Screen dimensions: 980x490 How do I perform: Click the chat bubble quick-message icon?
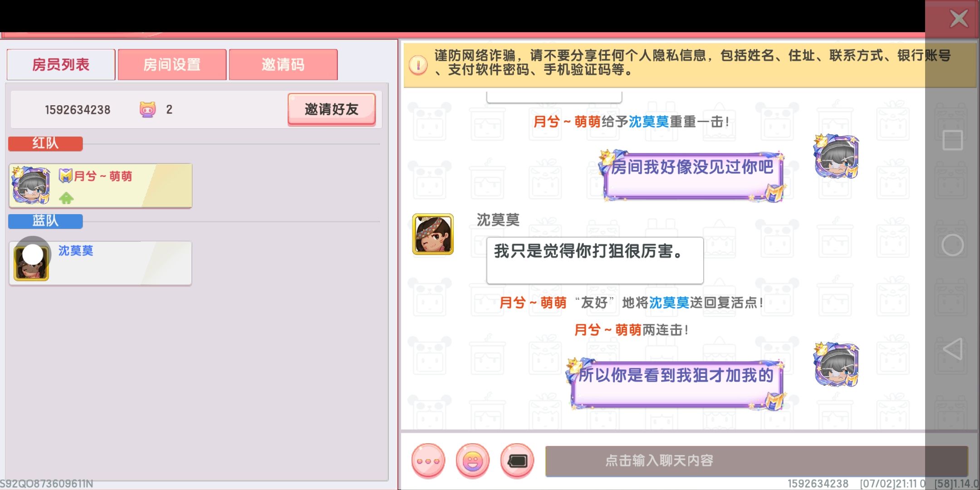(x=517, y=461)
